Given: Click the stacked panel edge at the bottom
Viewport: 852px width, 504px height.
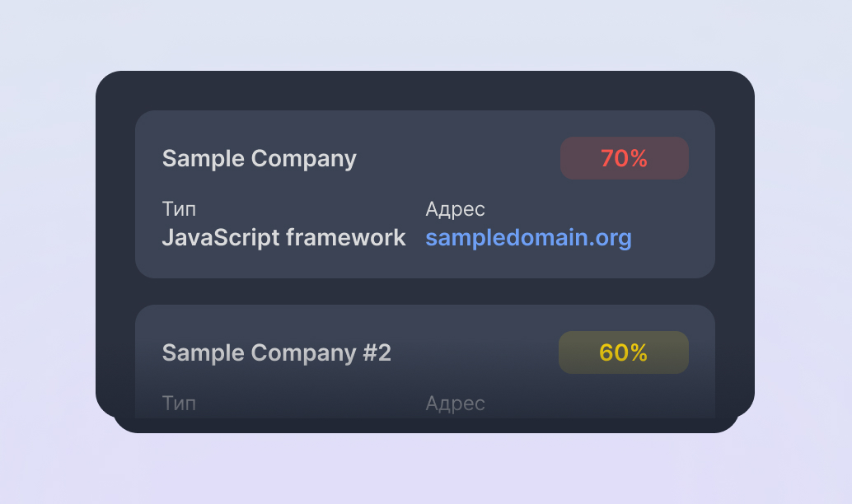Looking at the screenshot, I should 424,425.
